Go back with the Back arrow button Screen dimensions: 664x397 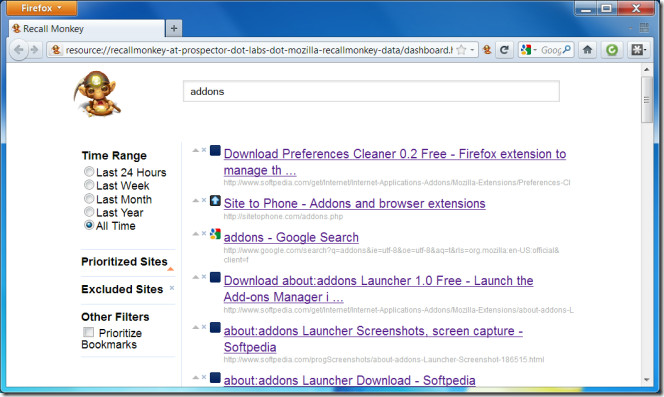tap(18, 50)
